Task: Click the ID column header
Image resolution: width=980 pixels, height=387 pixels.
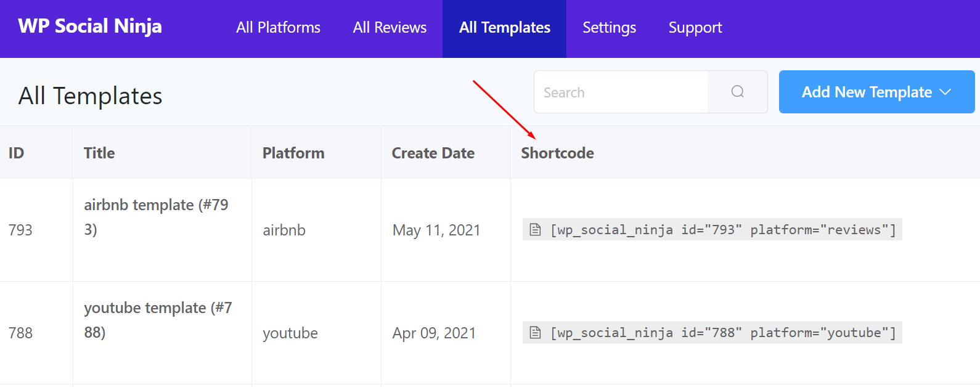Action: coord(17,153)
